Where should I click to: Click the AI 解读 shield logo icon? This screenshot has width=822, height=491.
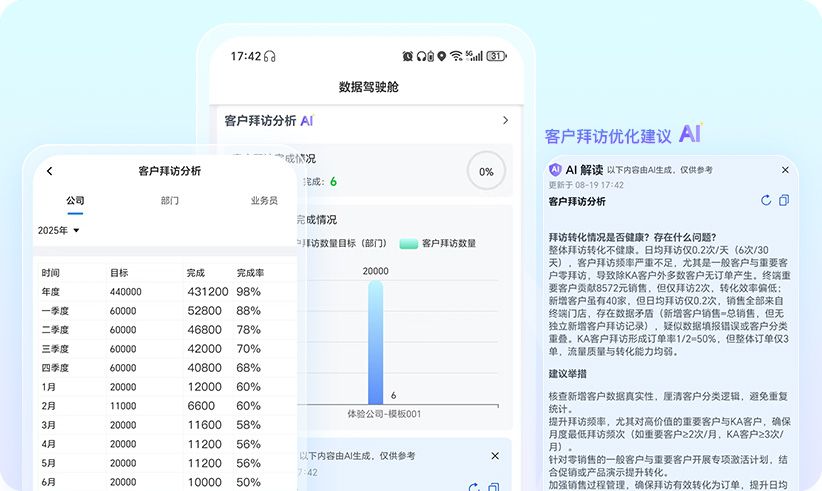pyautogui.click(x=555, y=170)
